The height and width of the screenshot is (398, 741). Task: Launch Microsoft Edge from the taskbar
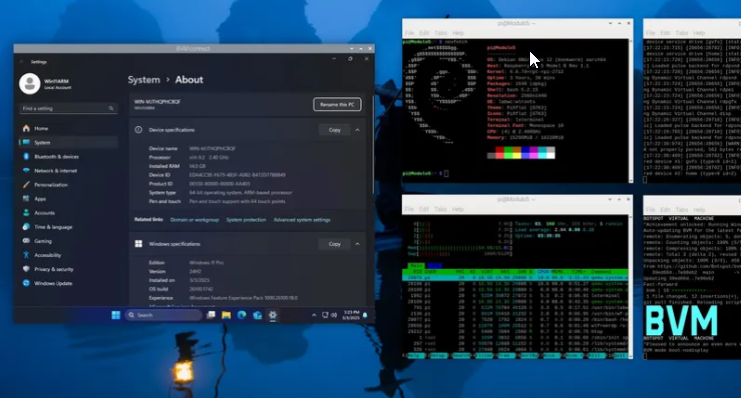241,315
